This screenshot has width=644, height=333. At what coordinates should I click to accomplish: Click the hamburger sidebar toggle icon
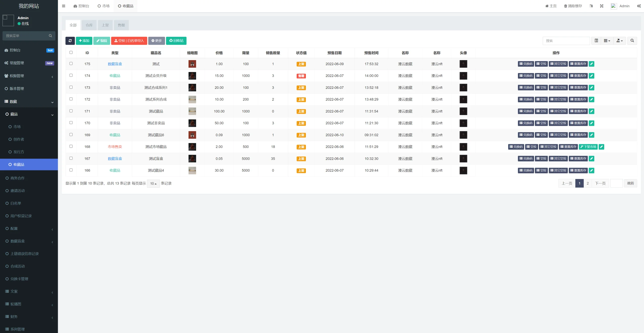(64, 6)
